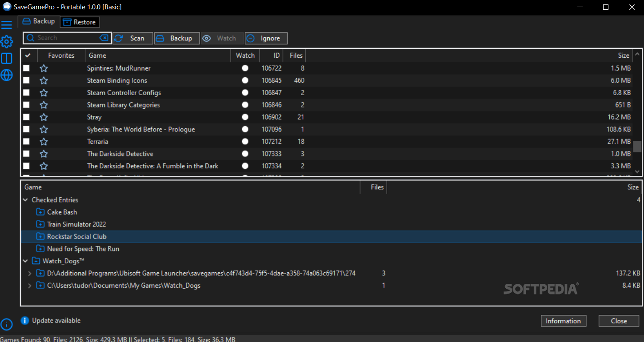
Task: Click the scroll-up arrow of games list
Action: (637, 53)
